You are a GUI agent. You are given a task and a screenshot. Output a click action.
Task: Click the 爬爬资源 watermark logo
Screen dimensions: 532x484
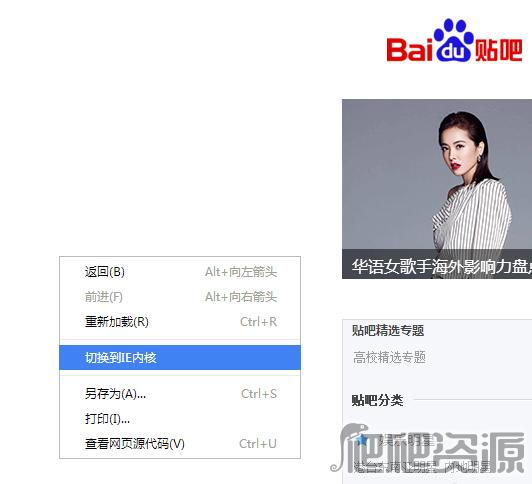pyautogui.click(x=428, y=448)
